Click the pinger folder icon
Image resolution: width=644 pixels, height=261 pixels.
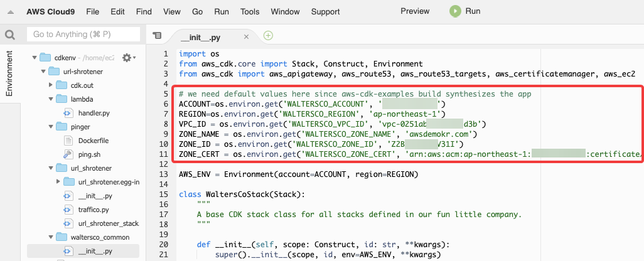pos(61,127)
